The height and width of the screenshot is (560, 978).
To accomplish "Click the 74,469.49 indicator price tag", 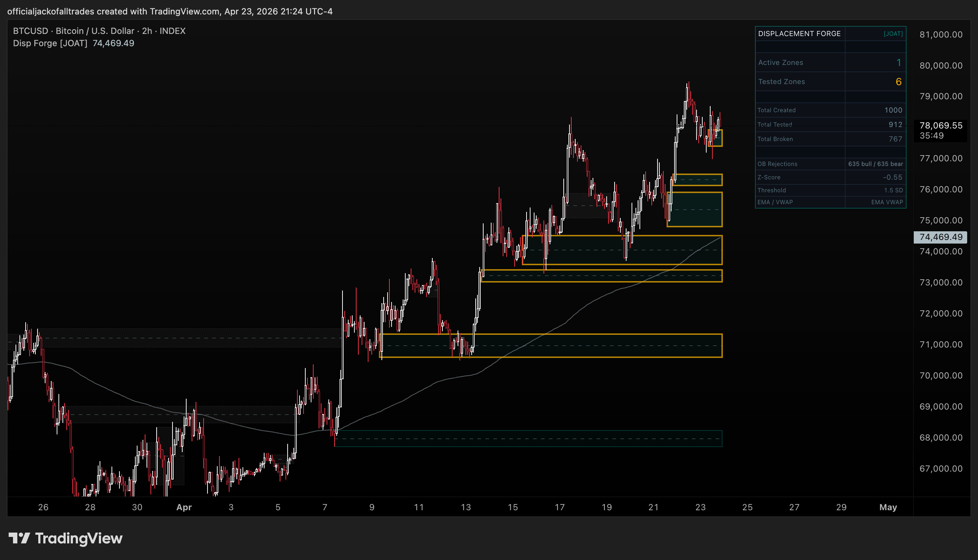I will click(940, 237).
